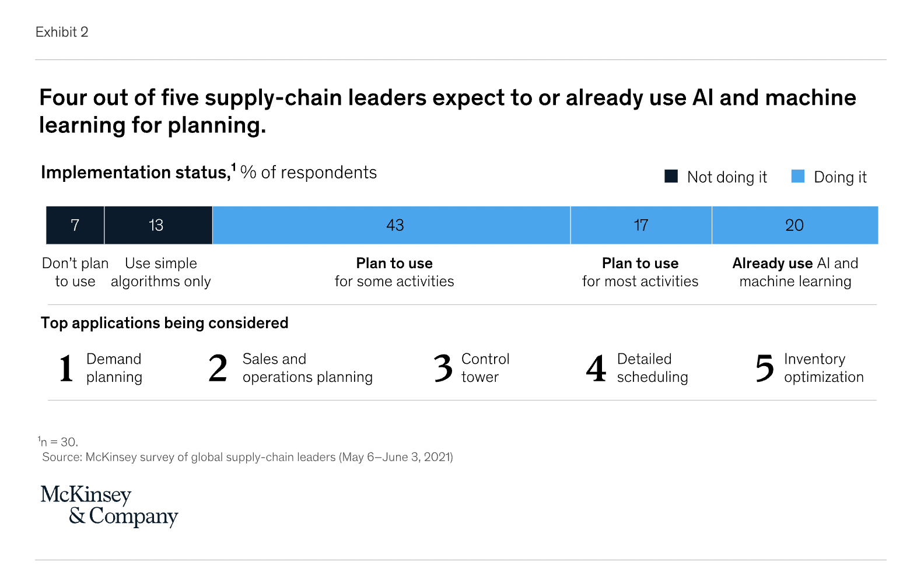924x583 pixels.
Task: Select the bar segment labeled 7
Action: tap(75, 225)
